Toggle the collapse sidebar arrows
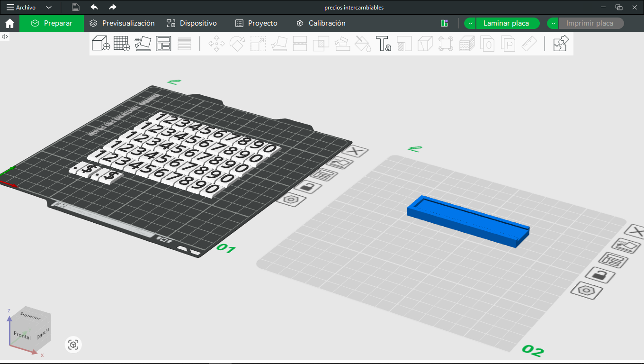Image resolution: width=644 pixels, height=364 pixels. pyautogui.click(x=5, y=36)
